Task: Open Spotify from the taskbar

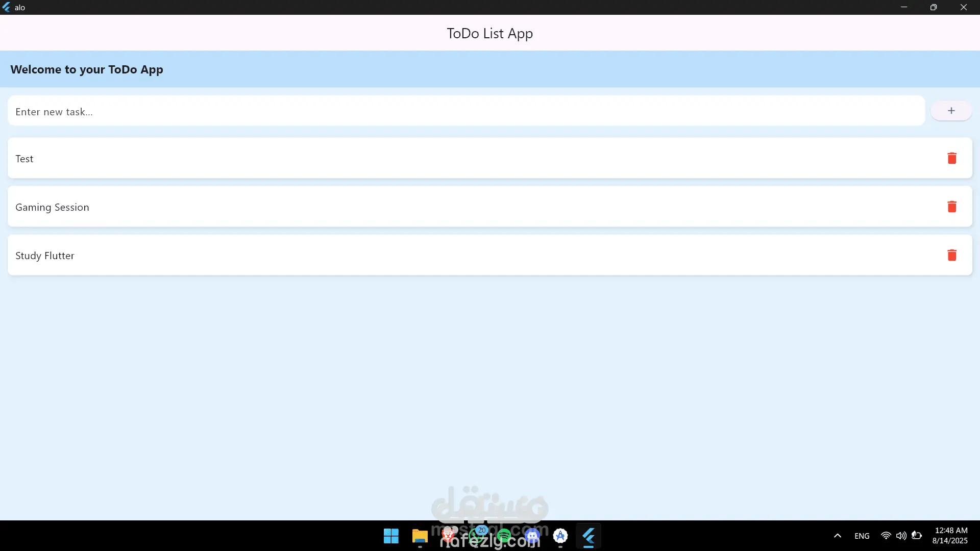Action: (x=504, y=536)
